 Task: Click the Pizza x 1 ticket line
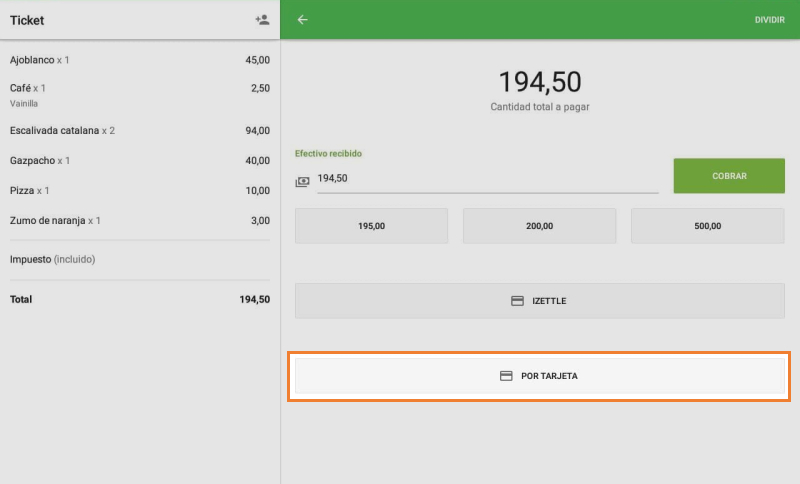[139, 190]
